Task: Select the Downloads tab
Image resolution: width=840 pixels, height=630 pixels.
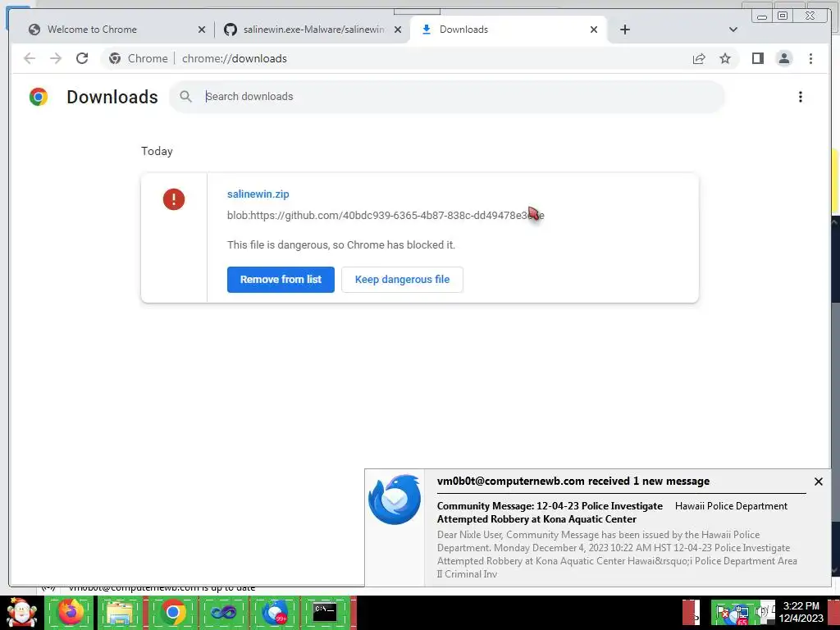Action: click(x=508, y=30)
